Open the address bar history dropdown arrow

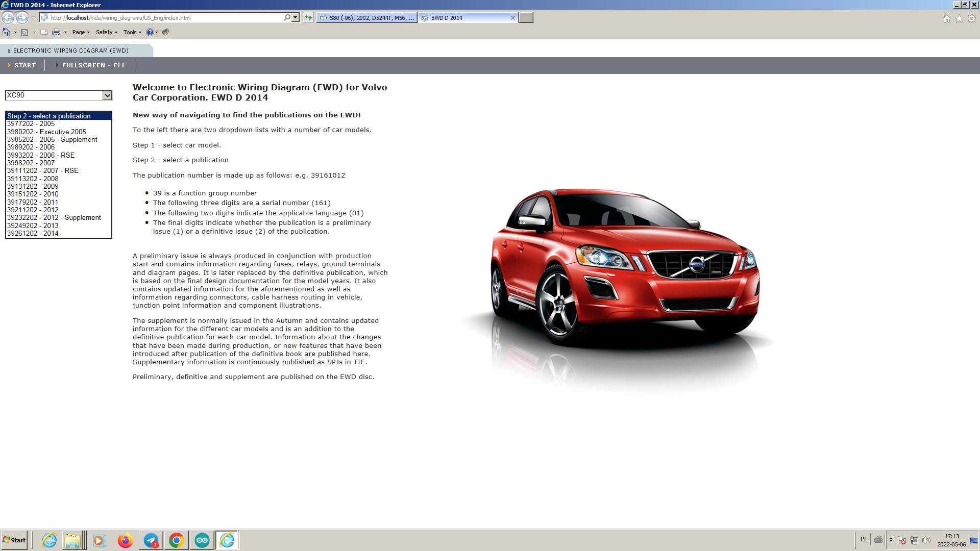click(295, 17)
